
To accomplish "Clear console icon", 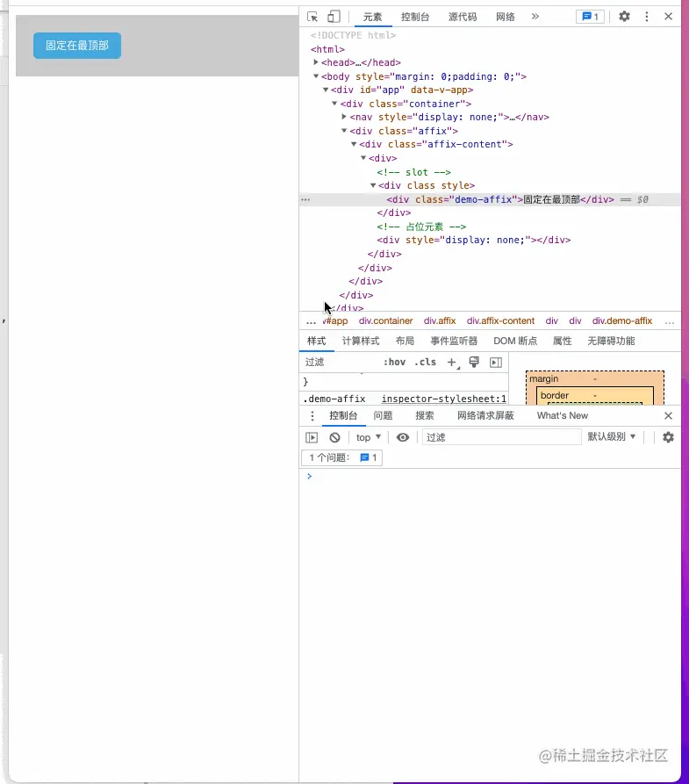I will (334, 437).
